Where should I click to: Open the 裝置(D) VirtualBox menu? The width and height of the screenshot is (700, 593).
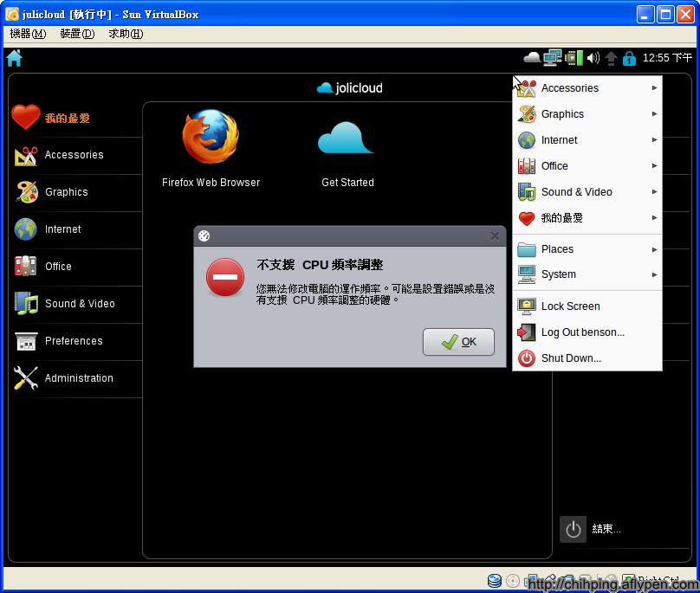(x=77, y=34)
